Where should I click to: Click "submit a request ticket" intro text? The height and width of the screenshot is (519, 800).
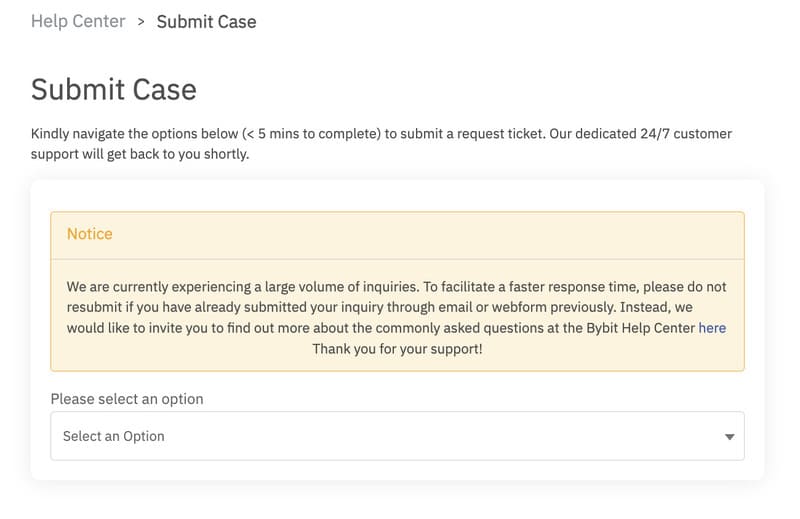click(x=472, y=134)
